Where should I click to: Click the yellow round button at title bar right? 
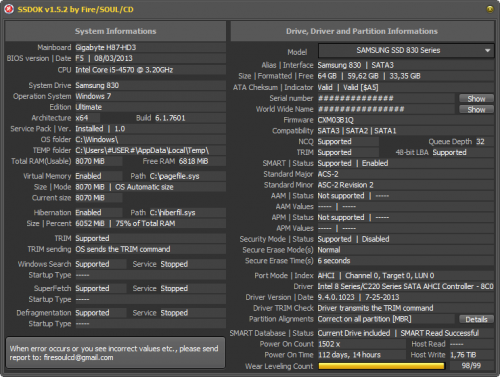490,9
